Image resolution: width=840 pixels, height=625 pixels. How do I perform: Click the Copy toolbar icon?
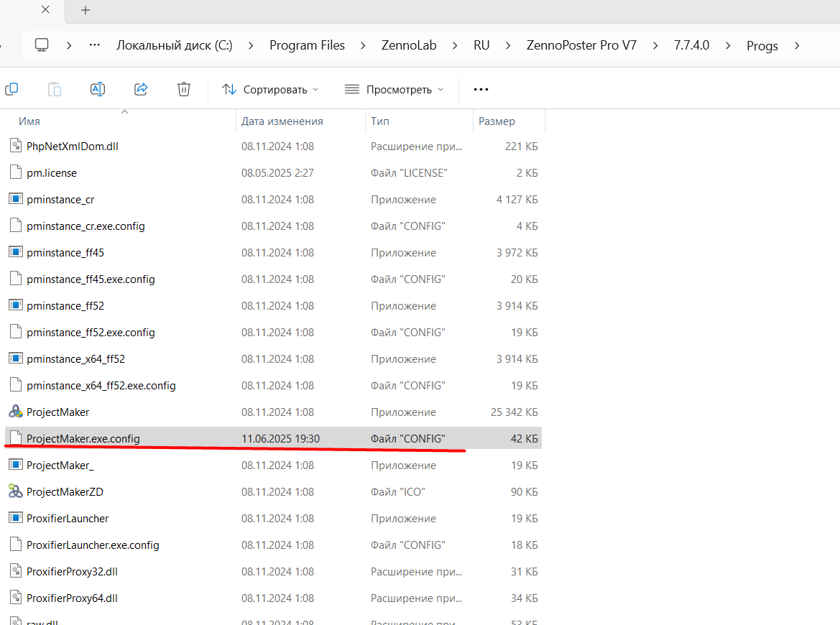11,89
